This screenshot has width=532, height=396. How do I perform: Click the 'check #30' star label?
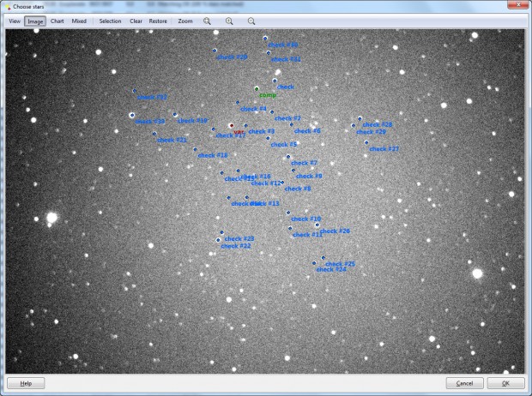point(283,45)
